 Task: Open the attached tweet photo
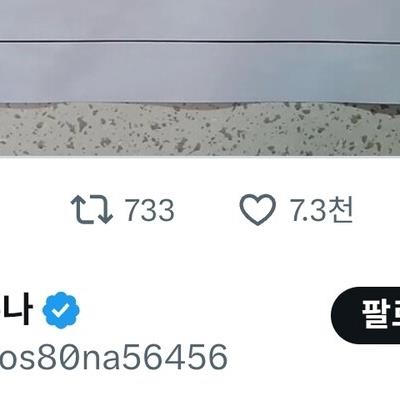click(200, 78)
